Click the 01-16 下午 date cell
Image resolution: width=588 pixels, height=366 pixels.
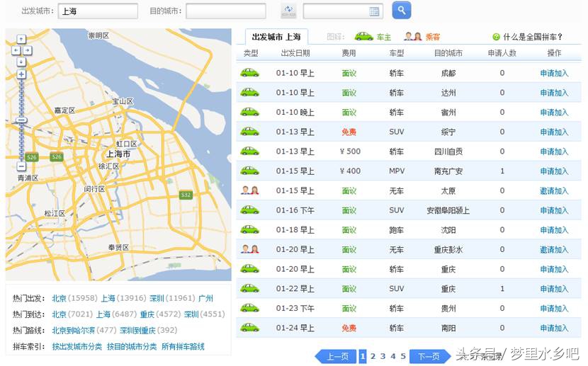(295, 210)
